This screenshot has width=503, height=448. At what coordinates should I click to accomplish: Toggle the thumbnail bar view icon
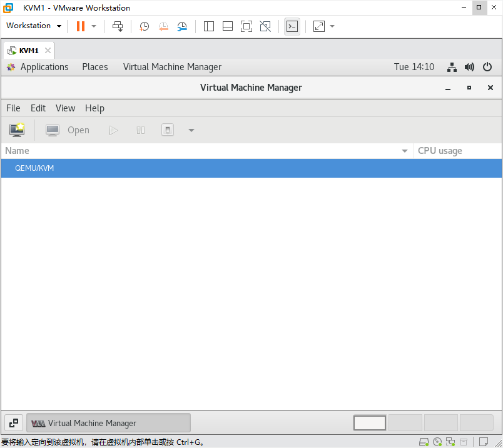(228, 26)
